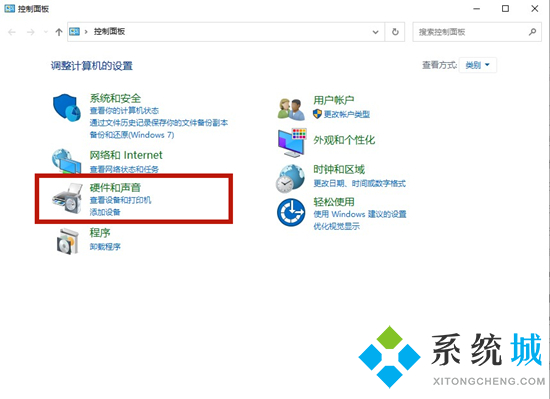Open 备份和还原(Windows 7) link
This screenshot has width=550, height=399.
[x=132, y=135]
